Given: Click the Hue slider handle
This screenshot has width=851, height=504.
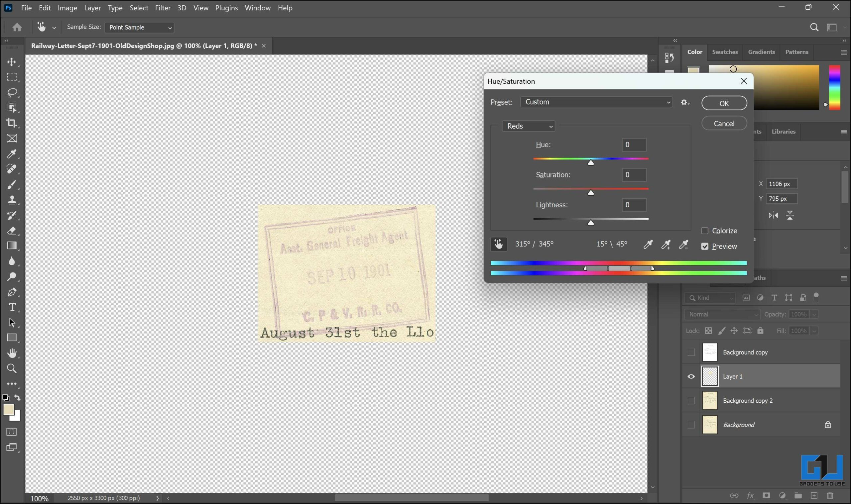Looking at the screenshot, I should (591, 163).
